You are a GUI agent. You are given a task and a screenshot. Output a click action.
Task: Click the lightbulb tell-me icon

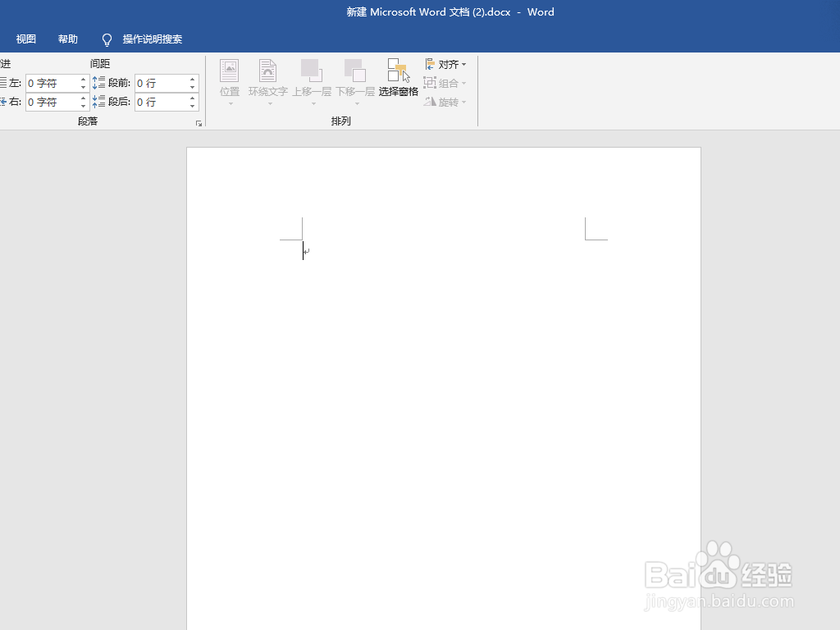tap(107, 39)
